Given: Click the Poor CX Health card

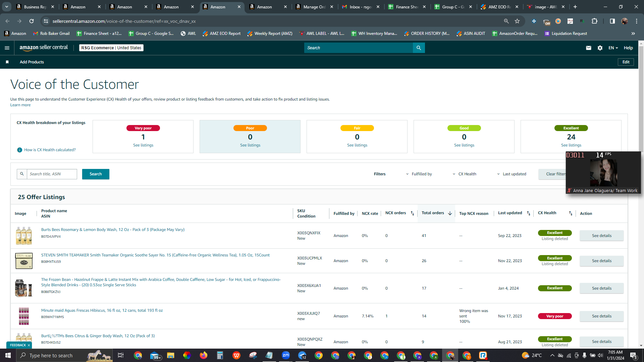Looking at the screenshot, I should (x=250, y=136).
